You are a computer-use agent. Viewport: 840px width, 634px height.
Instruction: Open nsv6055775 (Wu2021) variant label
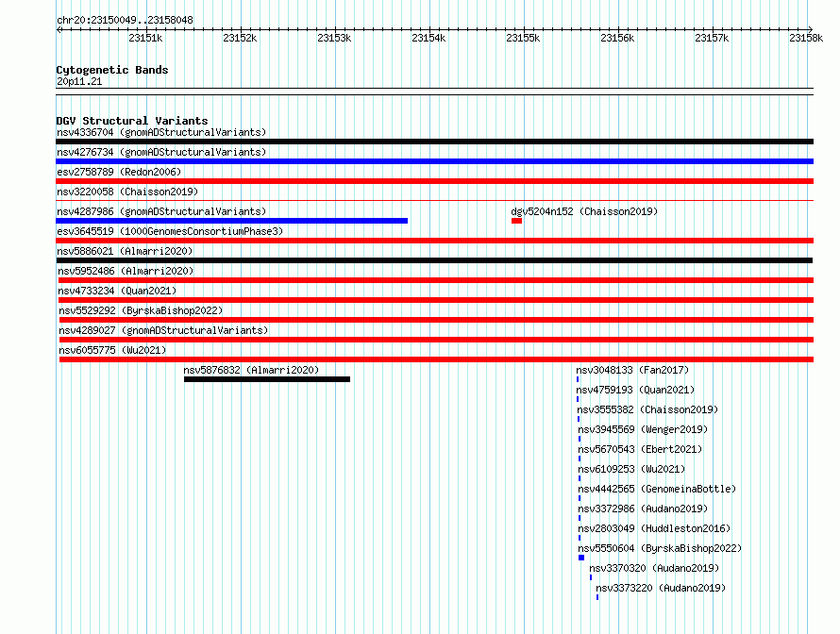click(112, 350)
